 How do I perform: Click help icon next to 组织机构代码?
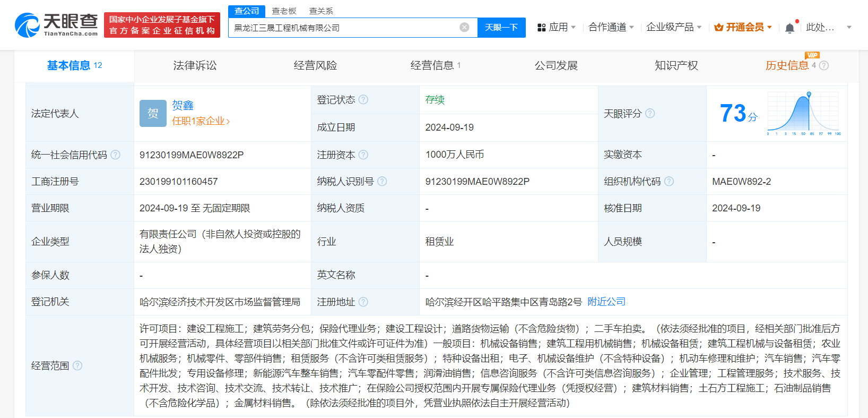tap(669, 182)
